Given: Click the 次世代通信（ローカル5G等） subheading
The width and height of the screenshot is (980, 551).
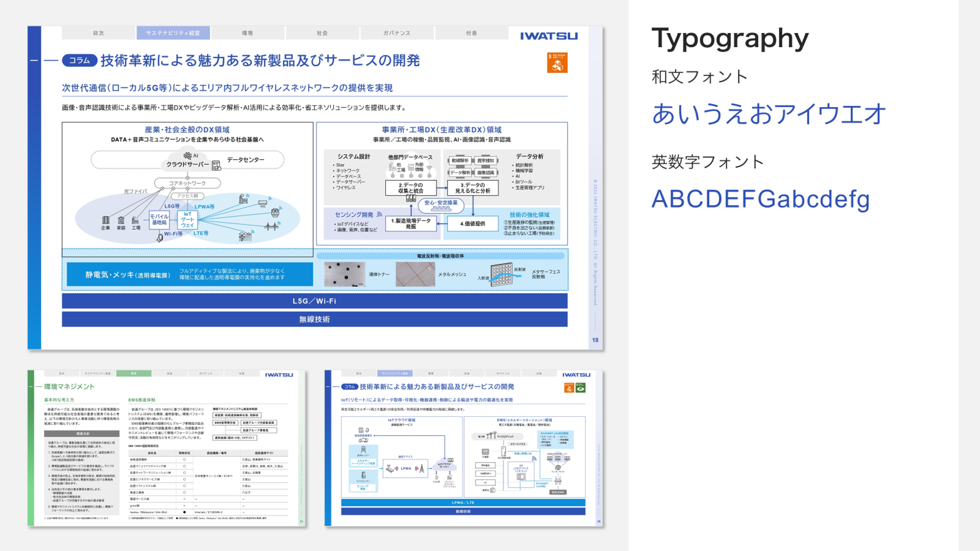Looking at the screenshot, I should 227,88.
